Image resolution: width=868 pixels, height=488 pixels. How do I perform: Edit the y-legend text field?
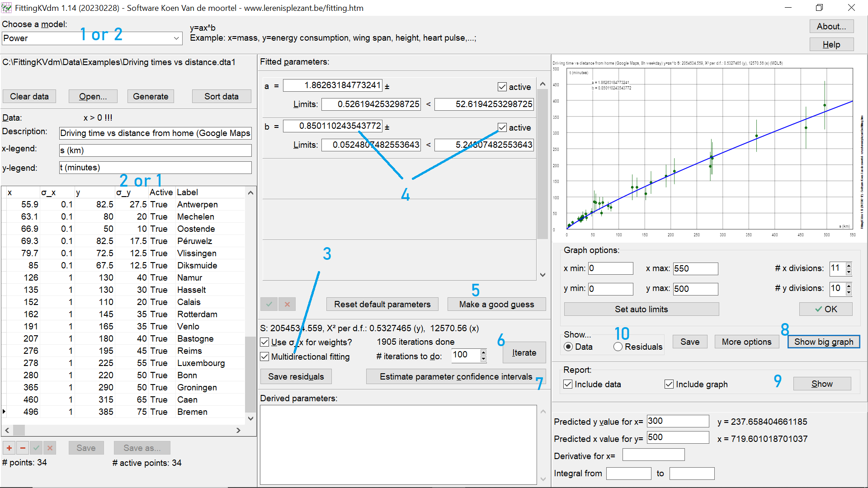tap(156, 168)
